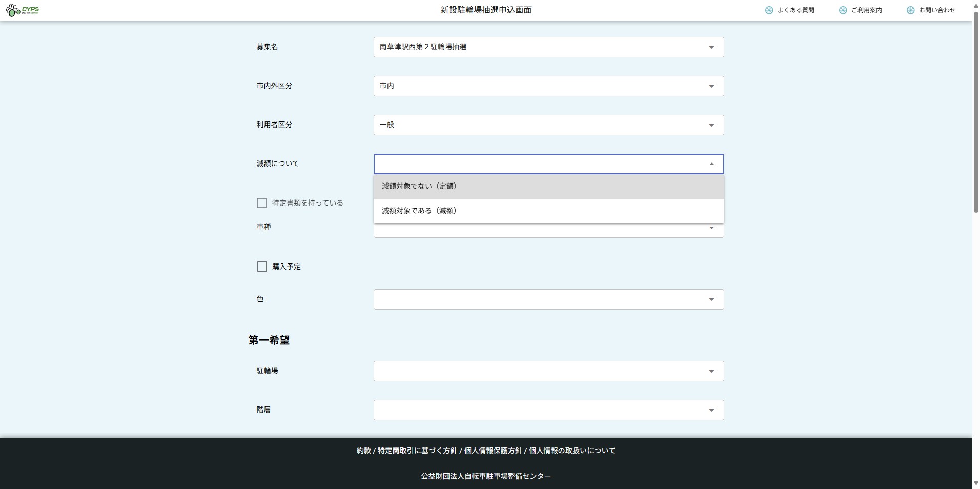Click the お問い合わせ icon

point(910,10)
